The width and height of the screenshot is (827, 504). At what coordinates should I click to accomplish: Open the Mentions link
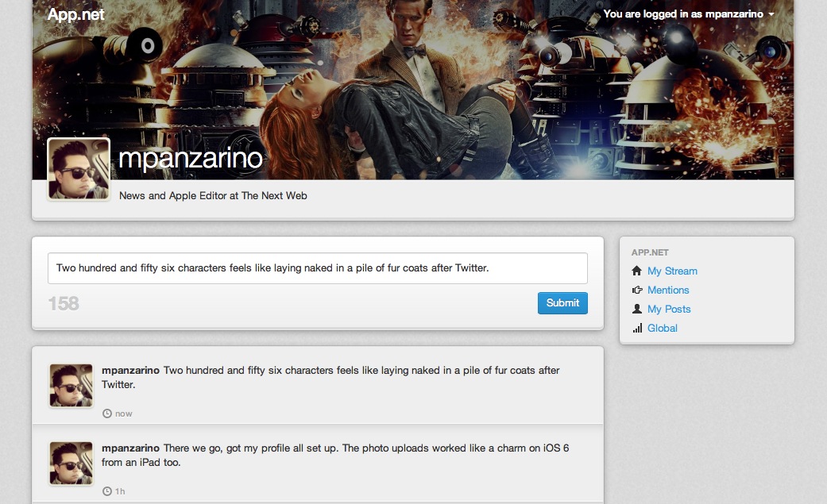[x=668, y=290]
